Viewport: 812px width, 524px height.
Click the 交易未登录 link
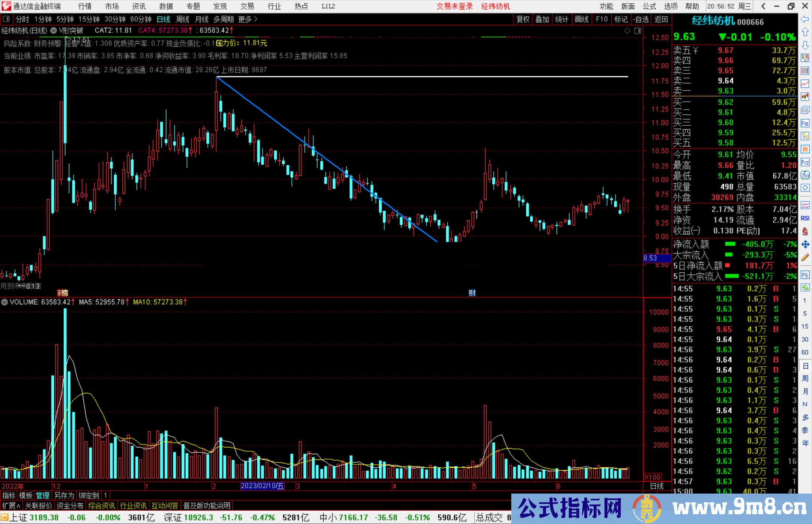[x=454, y=6]
